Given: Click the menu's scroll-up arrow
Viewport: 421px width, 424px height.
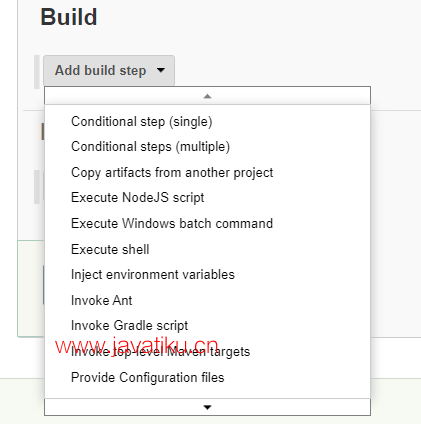Looking at the screenshot, I should (207, 96).
